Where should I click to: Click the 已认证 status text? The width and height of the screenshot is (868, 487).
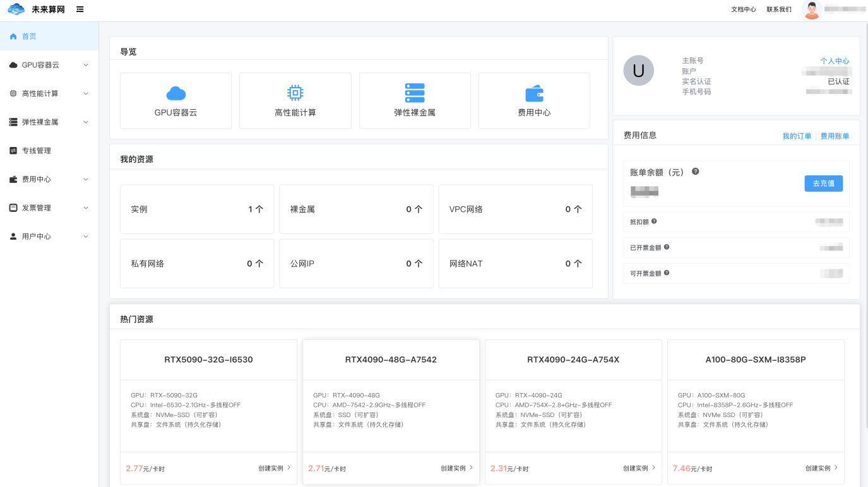838,81
